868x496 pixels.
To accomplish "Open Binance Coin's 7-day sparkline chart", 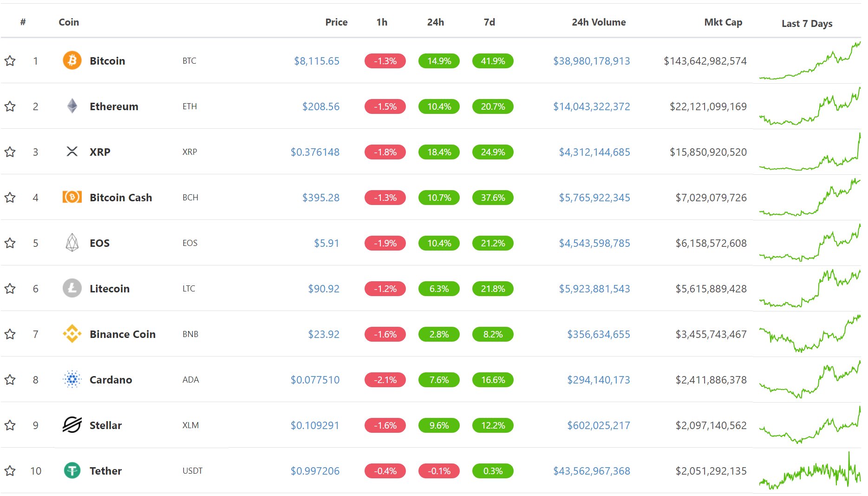I will pos(809,334).
